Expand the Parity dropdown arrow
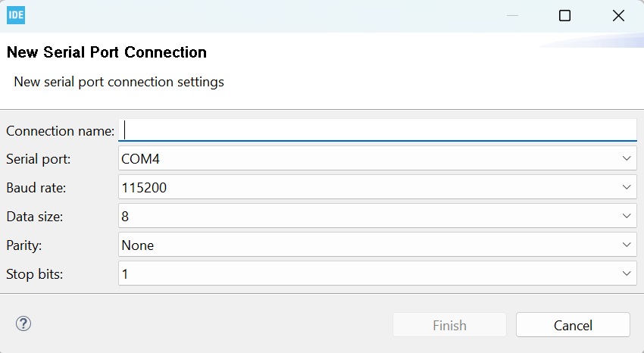 click(x=627, y=245)
